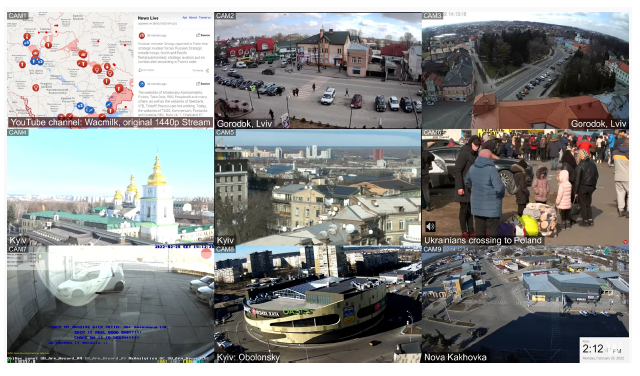
Task: Open the Api link in the News Live header
Action: [184, 18]
